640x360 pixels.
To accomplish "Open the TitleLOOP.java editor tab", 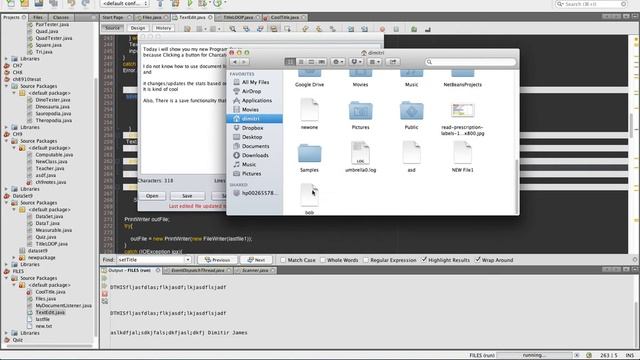I will (x=238, y=18).
